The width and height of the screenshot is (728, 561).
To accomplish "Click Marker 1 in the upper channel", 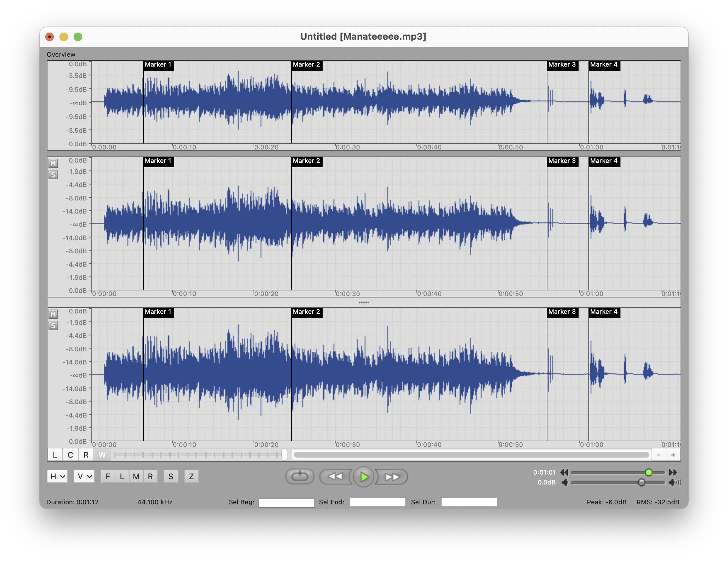I will point(158,161).
